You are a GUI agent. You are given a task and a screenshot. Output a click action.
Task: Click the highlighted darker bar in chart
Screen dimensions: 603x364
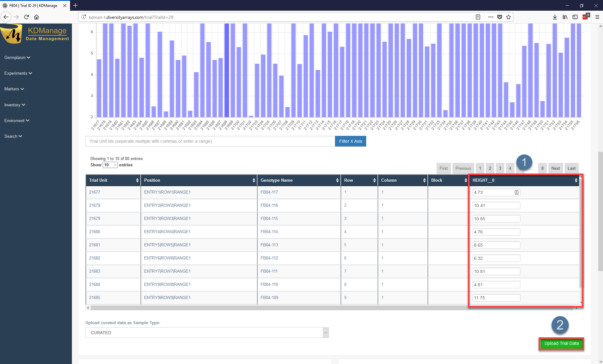point(226,71)
